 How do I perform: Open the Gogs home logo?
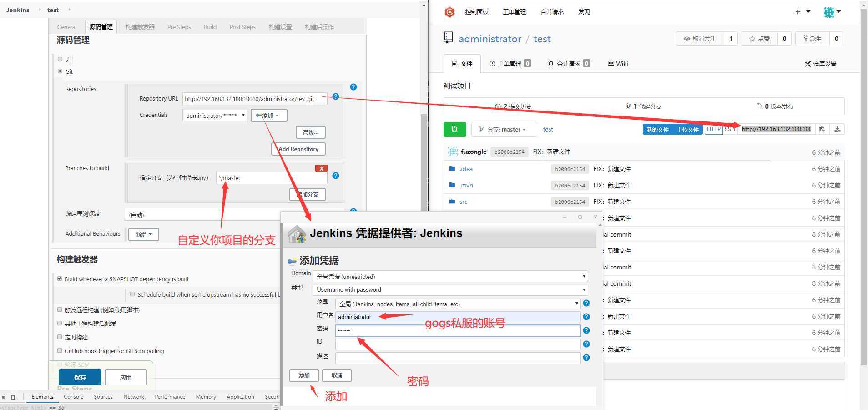[x=449, y=12]
